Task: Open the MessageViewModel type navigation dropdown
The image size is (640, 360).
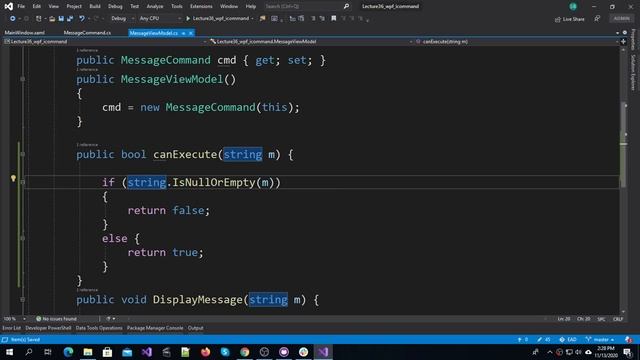Action: pyautogui.click(x=311, y=42)
